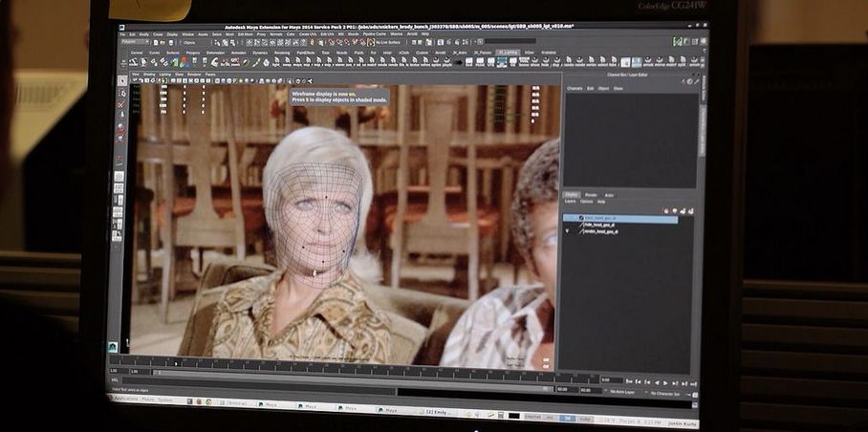Image resolution: width=868 pixels, height=432 pixels.
Task: Open the No Anim Layer dropdown
Action: [622, 392]
